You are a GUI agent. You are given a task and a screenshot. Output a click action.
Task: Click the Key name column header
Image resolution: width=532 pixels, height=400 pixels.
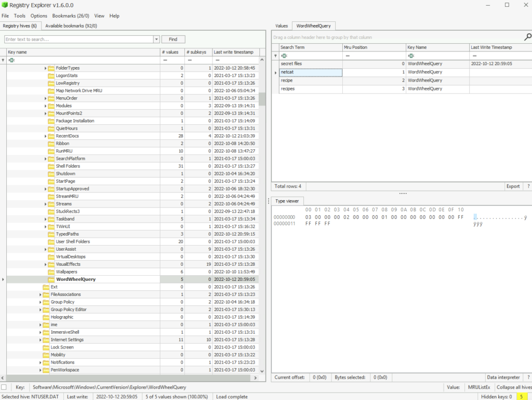84,52
